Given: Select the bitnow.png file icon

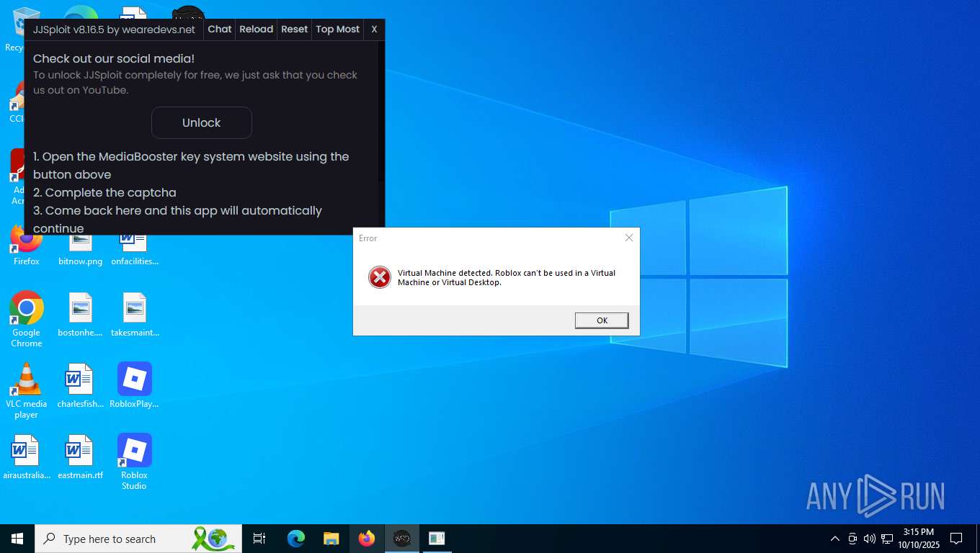Looking at the screenshot, I should tap(80, 249).
